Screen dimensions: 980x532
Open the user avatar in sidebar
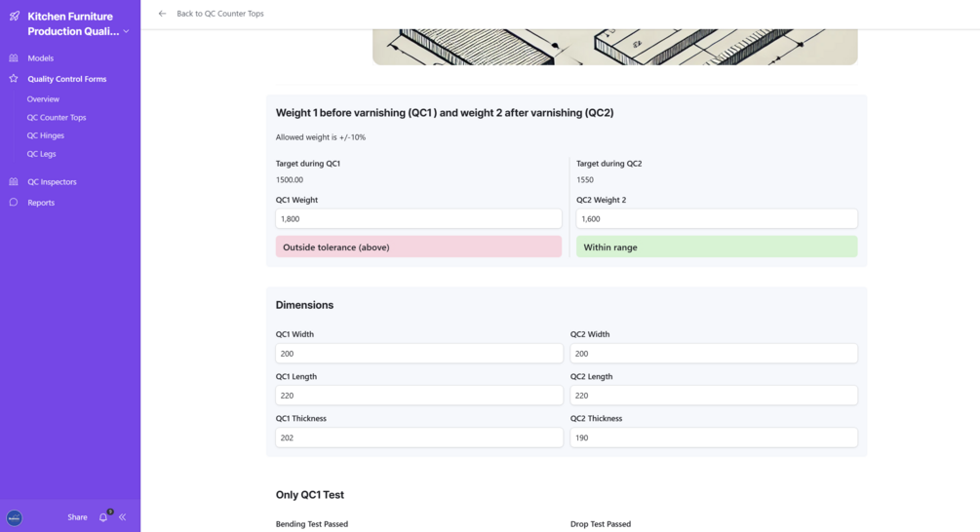click(x=15, y=517)
